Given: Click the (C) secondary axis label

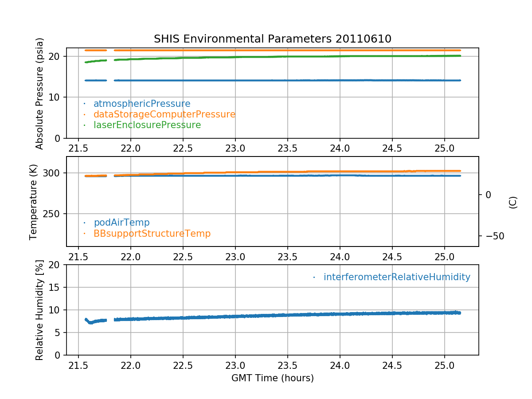Looking at the screenshot, I should pyautogui.click(x=512, y=203).
